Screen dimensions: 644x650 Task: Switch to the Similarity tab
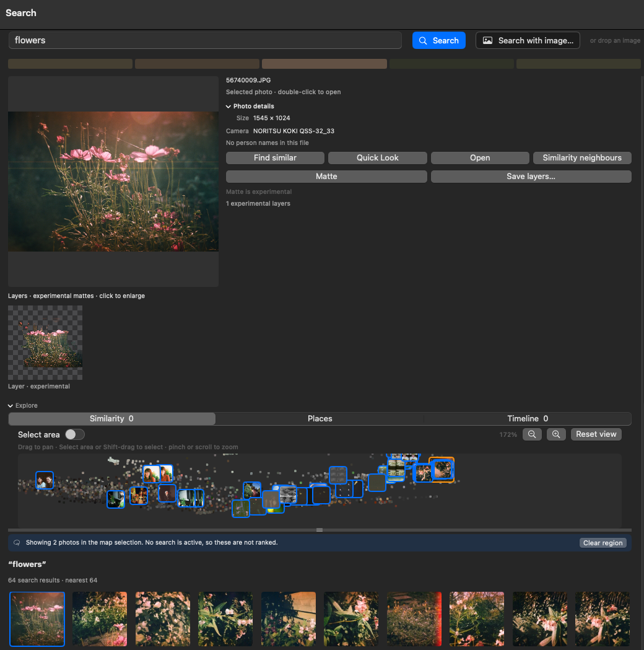click(112, 419)
